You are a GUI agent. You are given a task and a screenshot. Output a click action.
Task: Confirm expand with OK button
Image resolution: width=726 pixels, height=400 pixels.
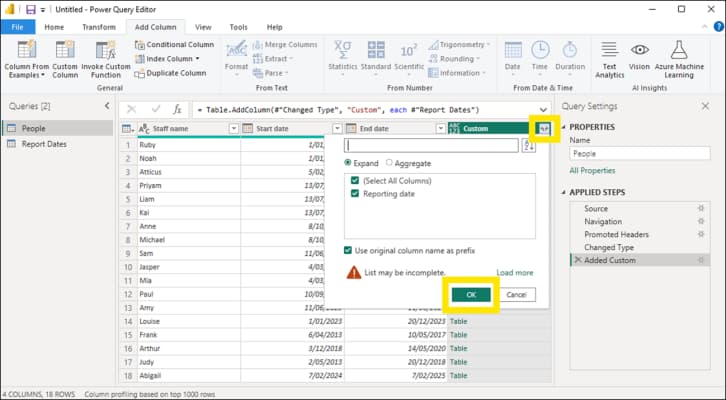point(471,294)
